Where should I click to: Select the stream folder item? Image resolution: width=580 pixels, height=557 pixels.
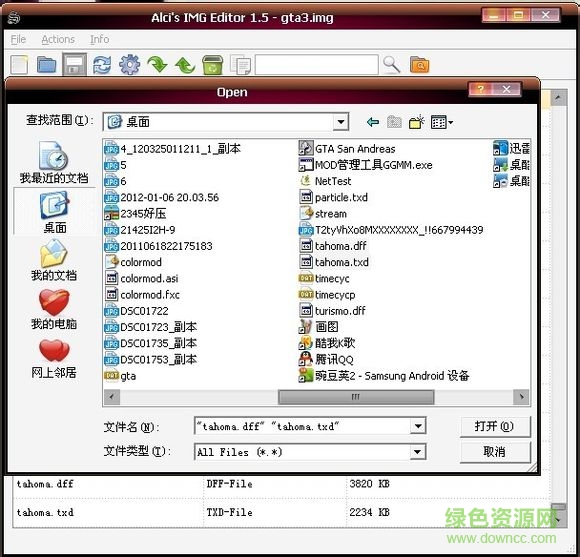pos(323,214)
